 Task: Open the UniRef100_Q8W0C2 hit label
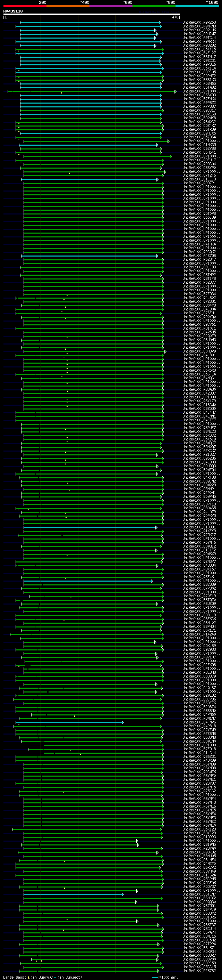click(199, 122)
